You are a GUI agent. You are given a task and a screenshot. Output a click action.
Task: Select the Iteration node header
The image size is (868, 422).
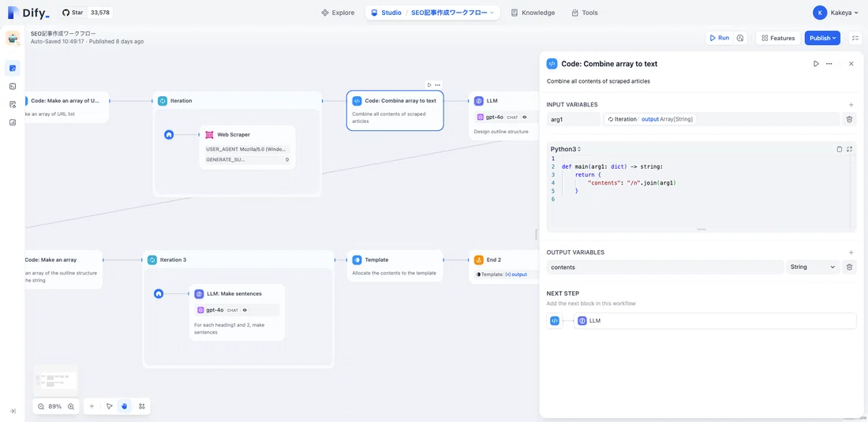pyautogui.click(x=237, y=101)
